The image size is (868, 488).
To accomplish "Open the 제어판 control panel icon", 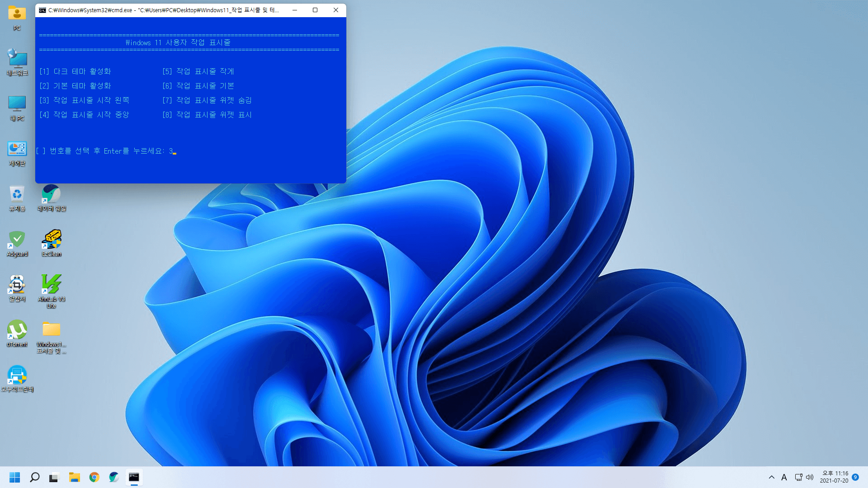I will (17, 153).
